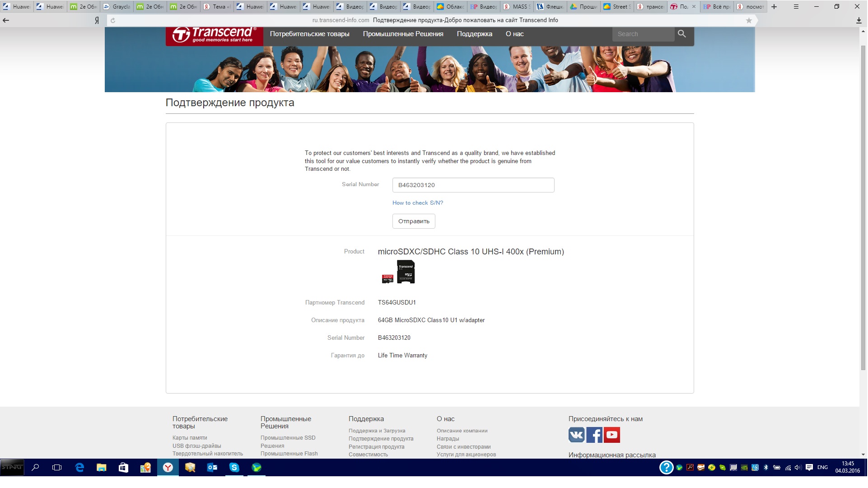
Task: Open the YouTube channel icon
Action: tap(612, 435)
